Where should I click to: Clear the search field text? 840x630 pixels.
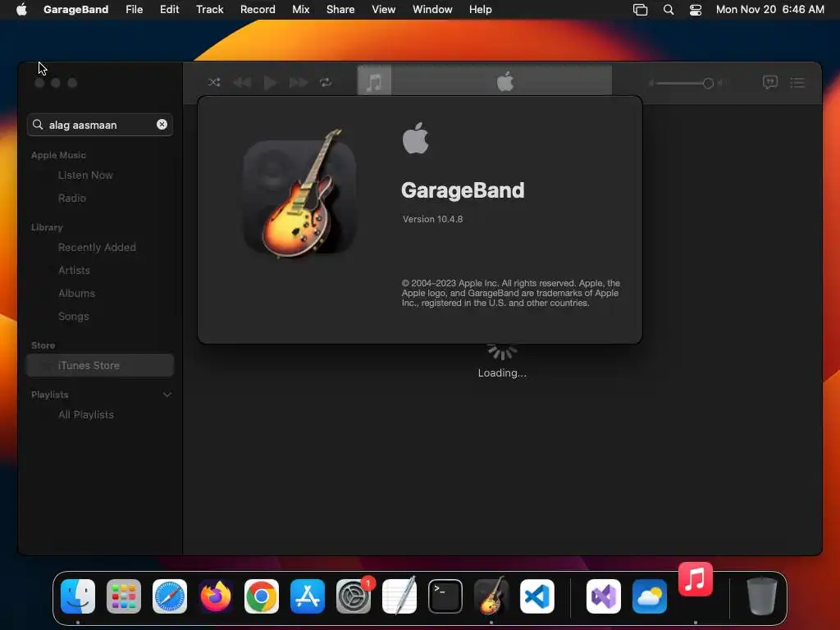tap(162, 125)
